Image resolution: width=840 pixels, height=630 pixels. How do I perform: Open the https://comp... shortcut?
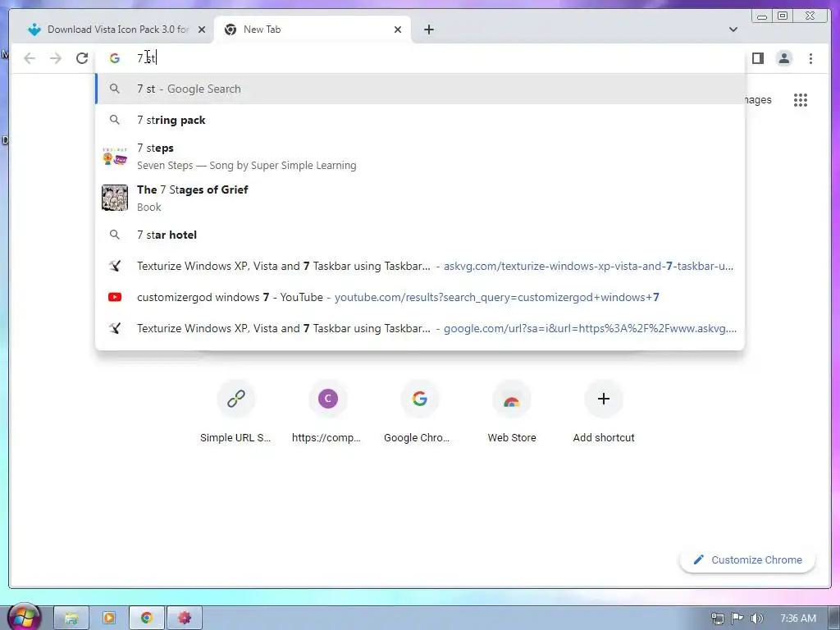click(327, 412)
